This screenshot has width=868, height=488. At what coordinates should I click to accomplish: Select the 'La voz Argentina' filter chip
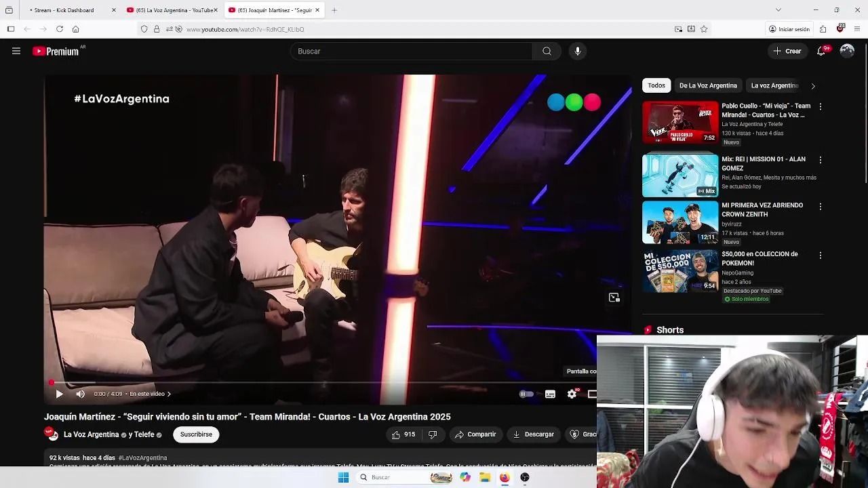[774, 85]
